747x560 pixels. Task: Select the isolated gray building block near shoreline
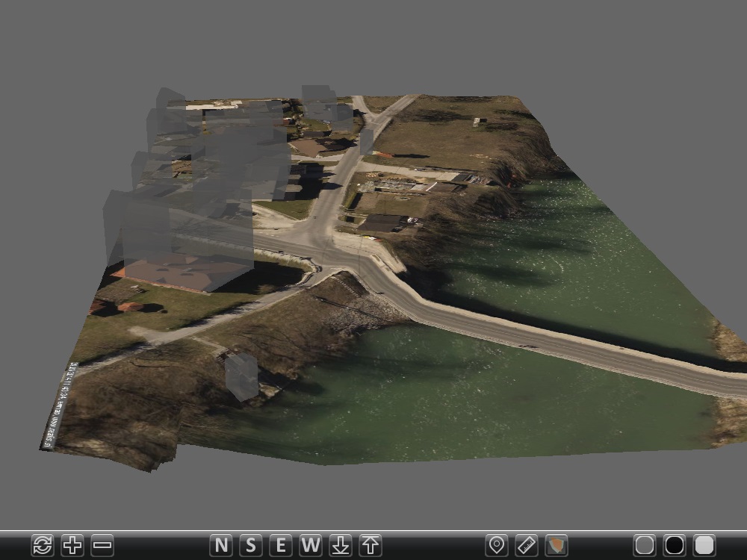pos(241,376)
